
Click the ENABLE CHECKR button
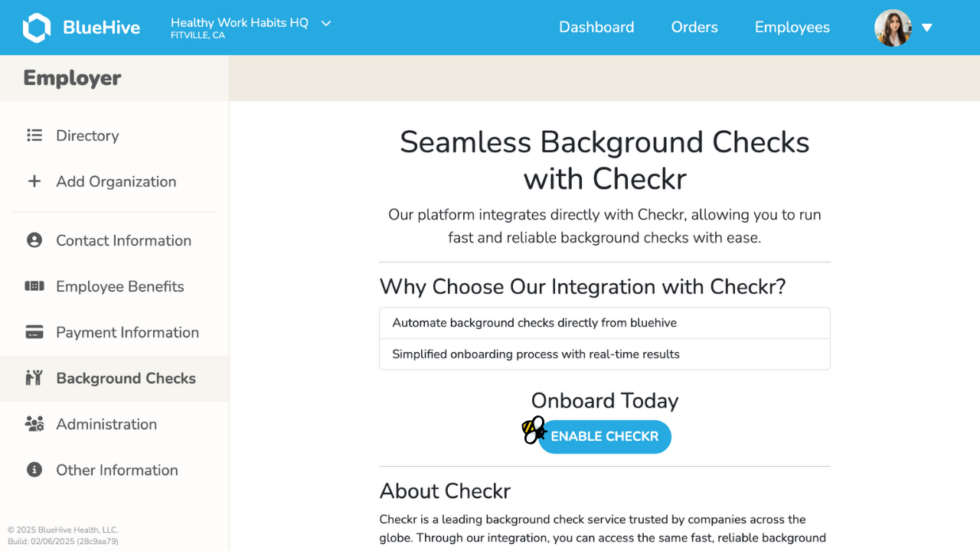click(x=605, y=437)
